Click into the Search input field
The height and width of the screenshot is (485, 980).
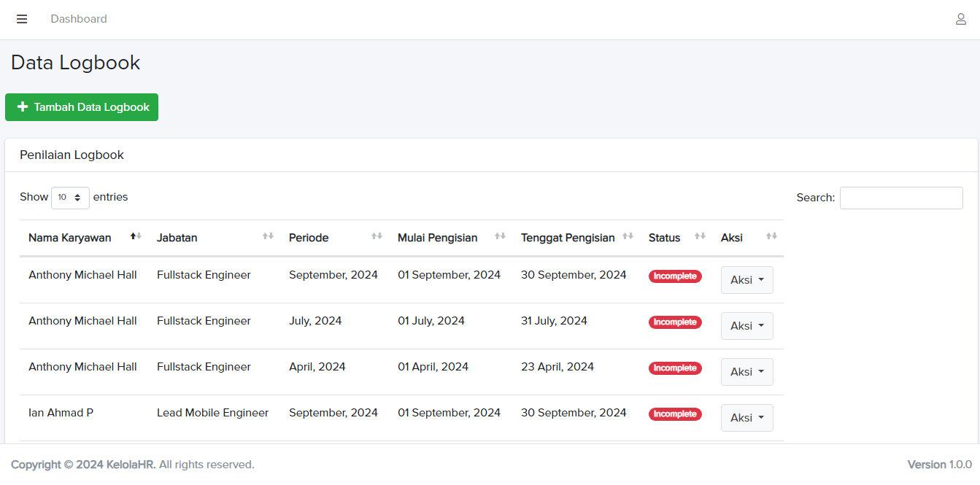(901, 198)
